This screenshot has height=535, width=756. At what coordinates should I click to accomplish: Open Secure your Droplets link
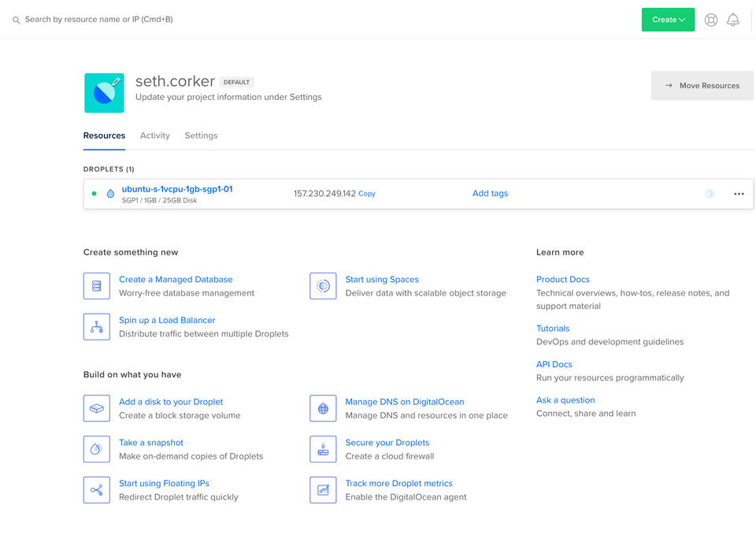387,443
